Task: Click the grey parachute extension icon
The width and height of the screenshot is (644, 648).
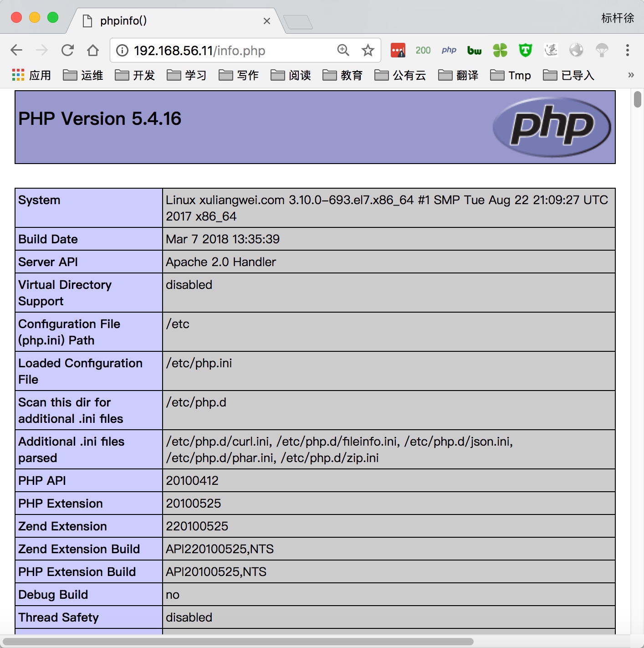Action: [602, 50]
